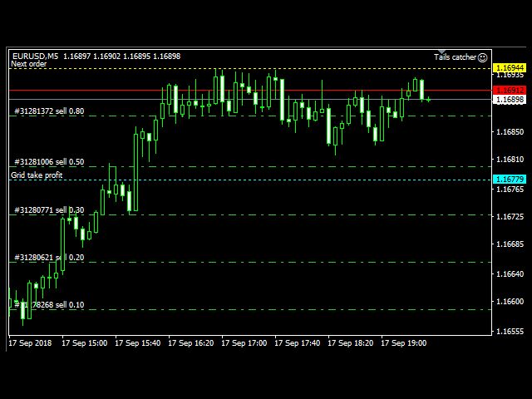Select order #31281006 sell 0.50 label

pyautogui.click(x=49, y=162)
